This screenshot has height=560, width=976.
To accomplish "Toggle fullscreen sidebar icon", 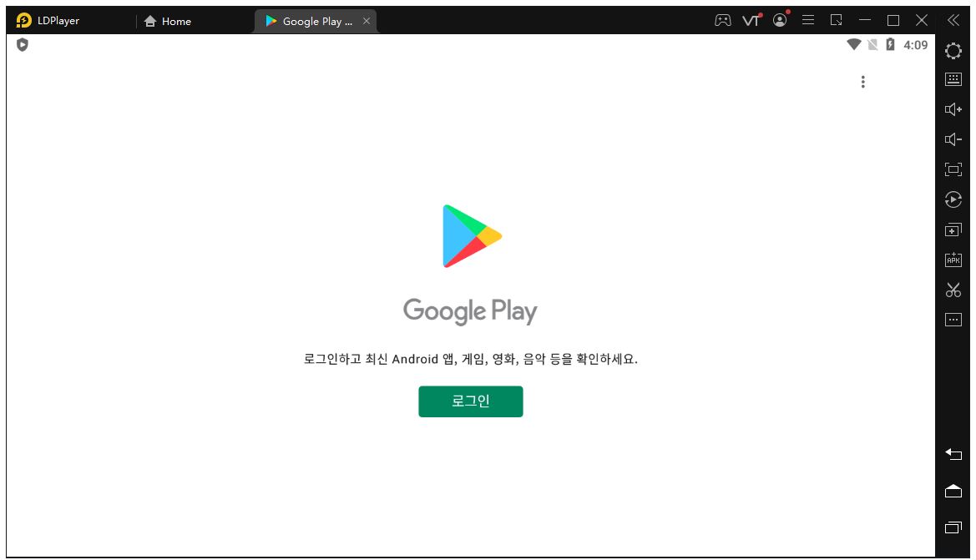I will coord(953,169).
